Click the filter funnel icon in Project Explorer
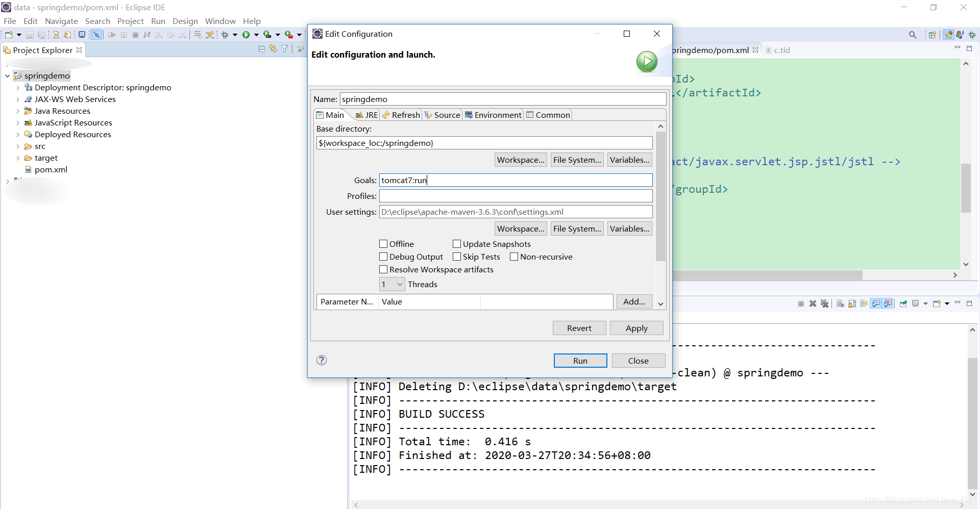 pos(284,49)
